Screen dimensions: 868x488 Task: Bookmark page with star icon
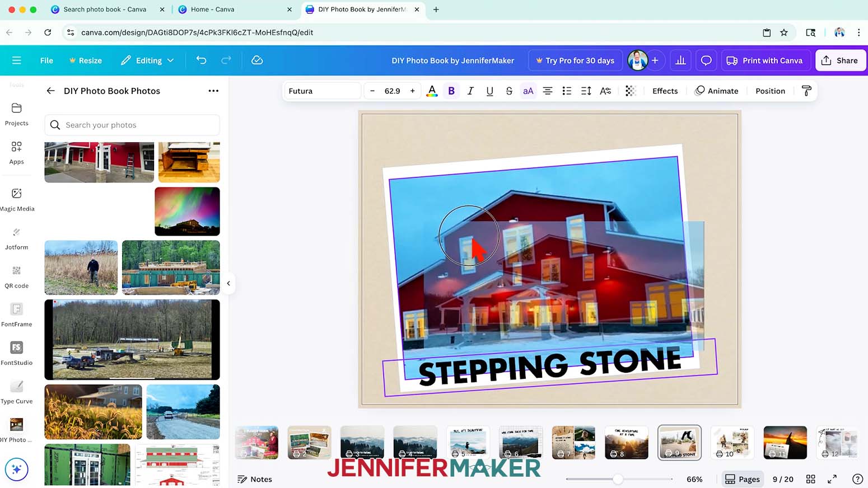click(784, 32)
